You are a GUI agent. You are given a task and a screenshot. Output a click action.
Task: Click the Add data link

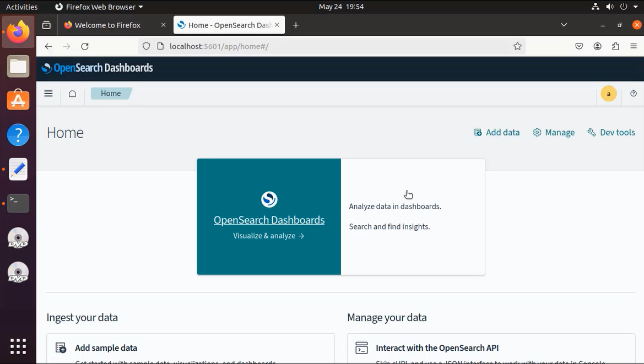click(x=497, y=133)
